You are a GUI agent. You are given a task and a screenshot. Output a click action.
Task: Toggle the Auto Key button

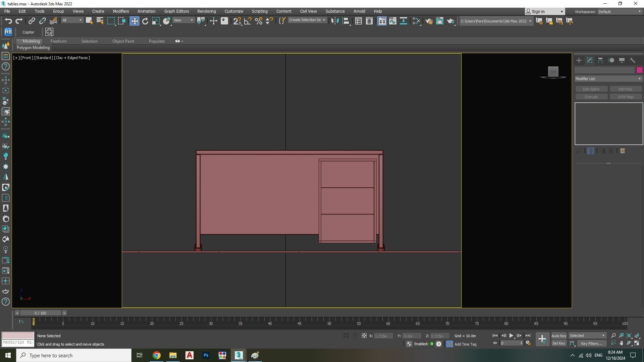pyautogui.click(x=558, y=336)
